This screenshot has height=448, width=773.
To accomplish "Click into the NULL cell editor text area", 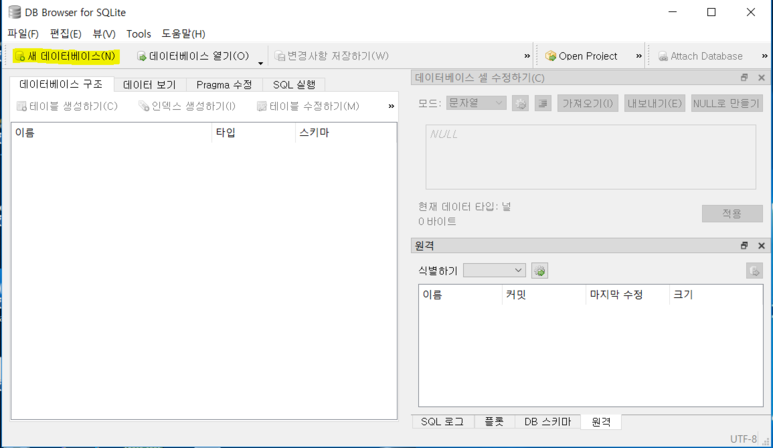I will pyautogui.click(x=591, y=157).
